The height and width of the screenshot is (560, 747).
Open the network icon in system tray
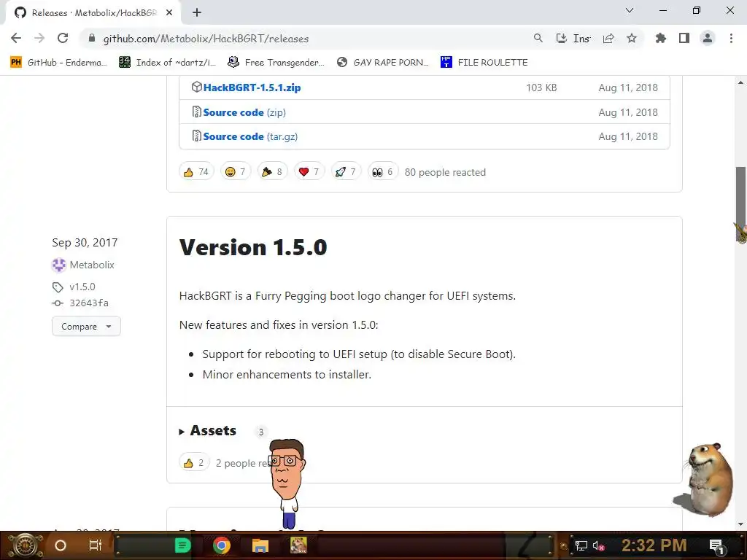click(x=581, y=545)
